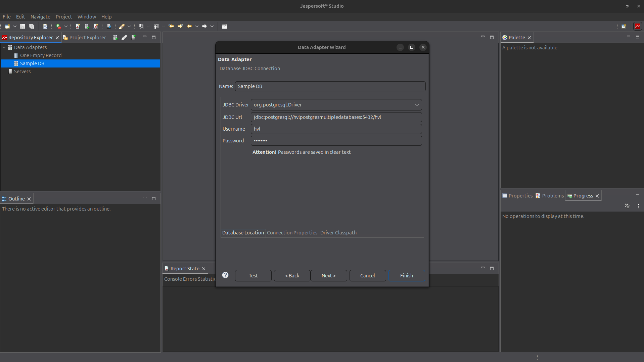
Task: Click the add server icon in Repository Explorer
Action: 134,37
